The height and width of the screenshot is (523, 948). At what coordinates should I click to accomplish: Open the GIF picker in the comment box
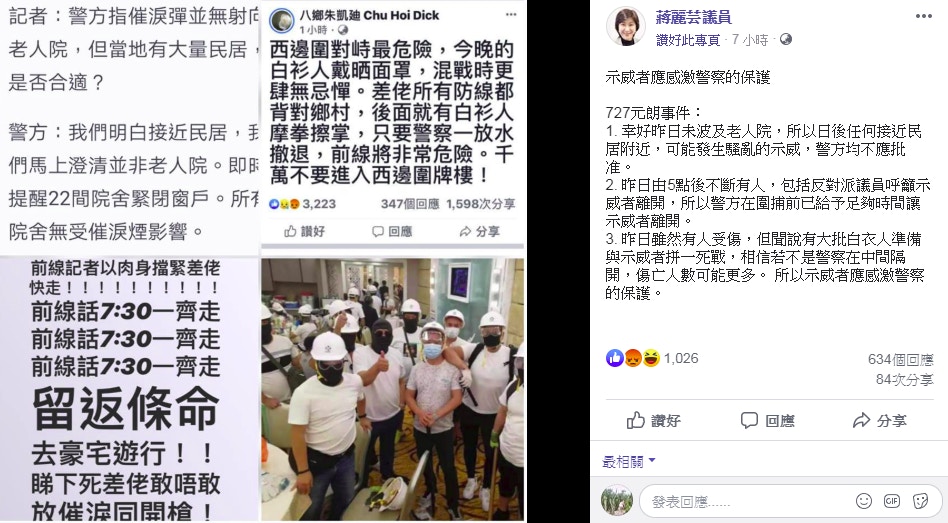coord(892,501)
